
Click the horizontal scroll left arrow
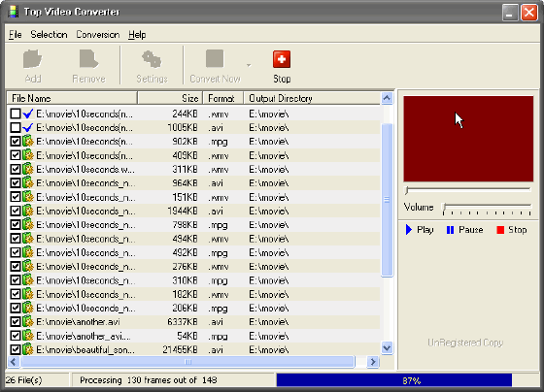14,362
